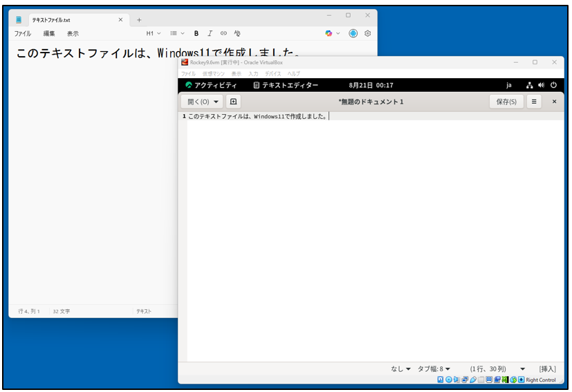This screenshot has height=392, width=572.
Task: Clear formatting with Notepad toolbar icon
Action: pyautogui.click(x=237, y=33)
